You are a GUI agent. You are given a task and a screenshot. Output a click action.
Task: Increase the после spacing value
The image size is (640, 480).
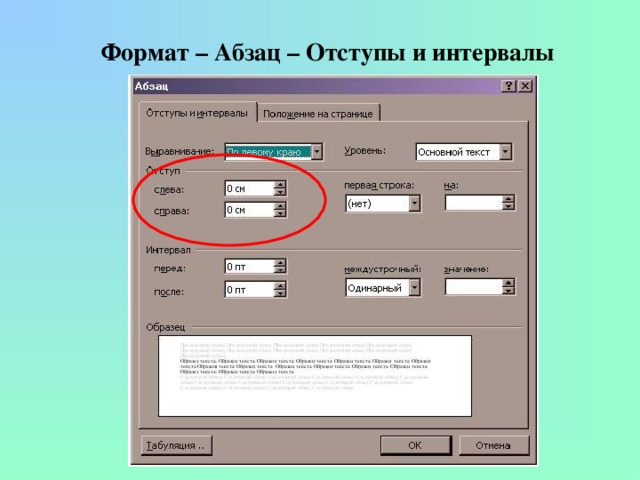[280, 286]
